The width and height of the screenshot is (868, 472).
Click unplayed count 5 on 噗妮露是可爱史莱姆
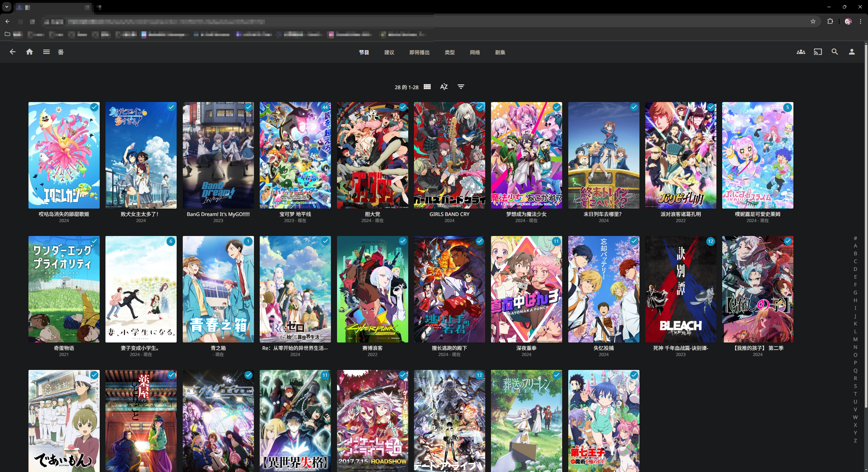click(x=788, y=107)
